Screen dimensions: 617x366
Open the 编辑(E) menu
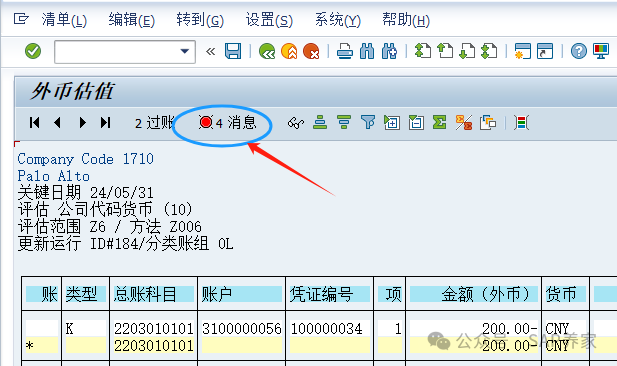[x=132, y=20]
